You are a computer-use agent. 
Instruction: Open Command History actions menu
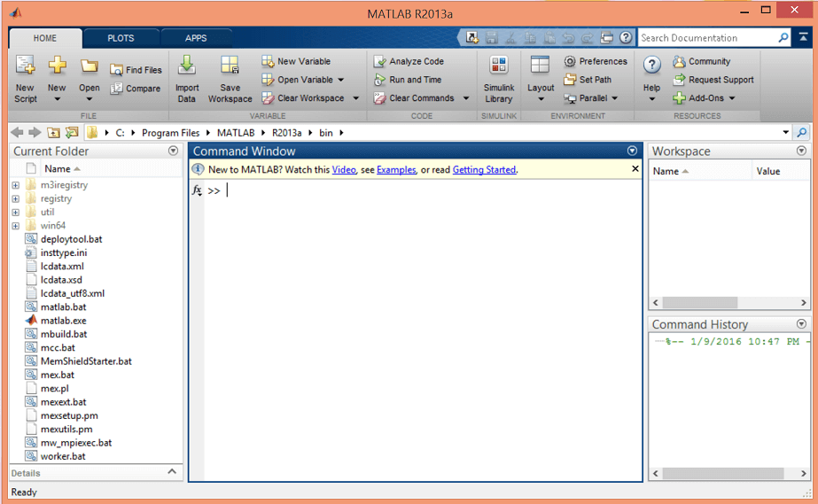pyautogui.click(x=802, y=323)
